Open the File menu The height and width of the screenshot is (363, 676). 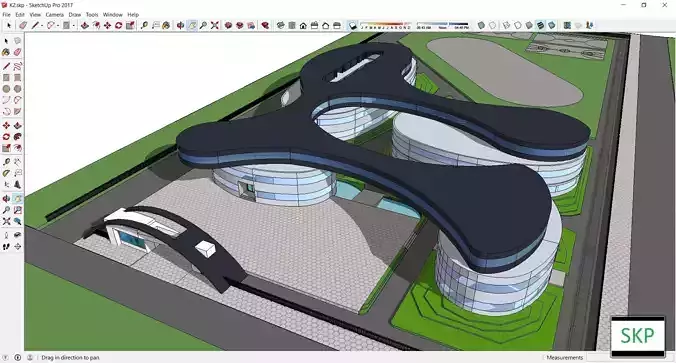click(6, 15)
